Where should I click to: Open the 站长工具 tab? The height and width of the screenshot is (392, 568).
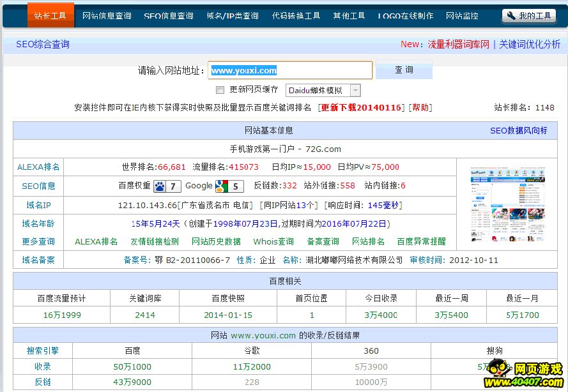pyautogui.click(x=50, y=15)
